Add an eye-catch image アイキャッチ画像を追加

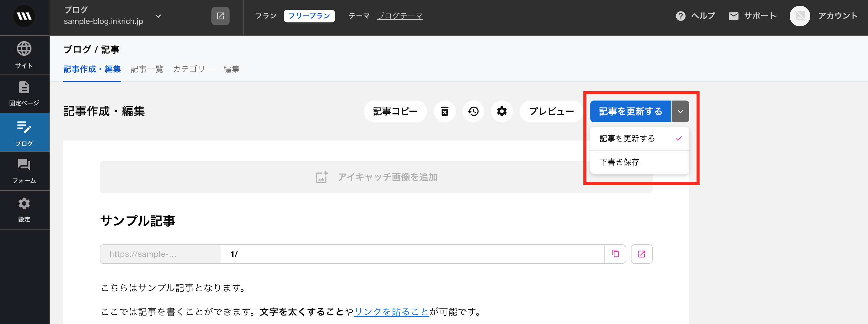[376, 177]
